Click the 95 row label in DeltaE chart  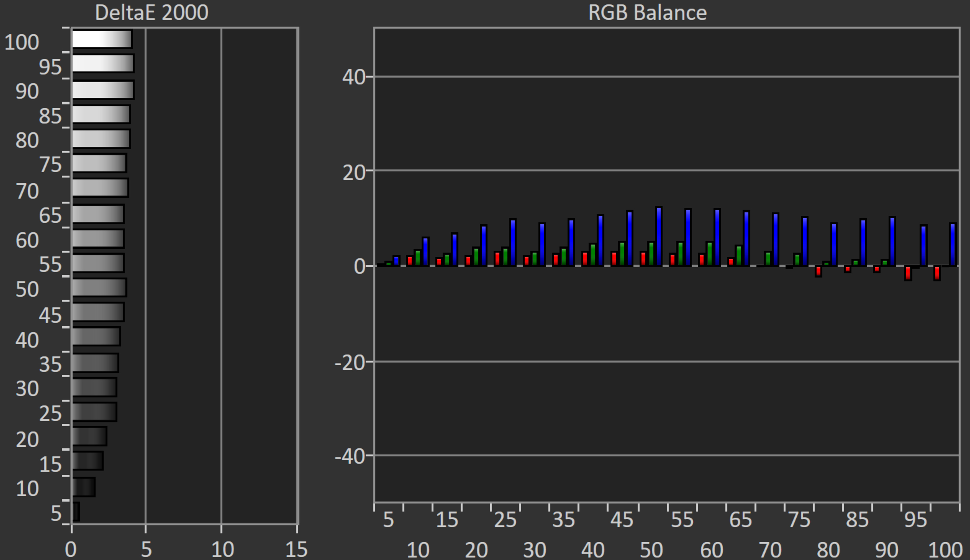(x=50, y=67)
